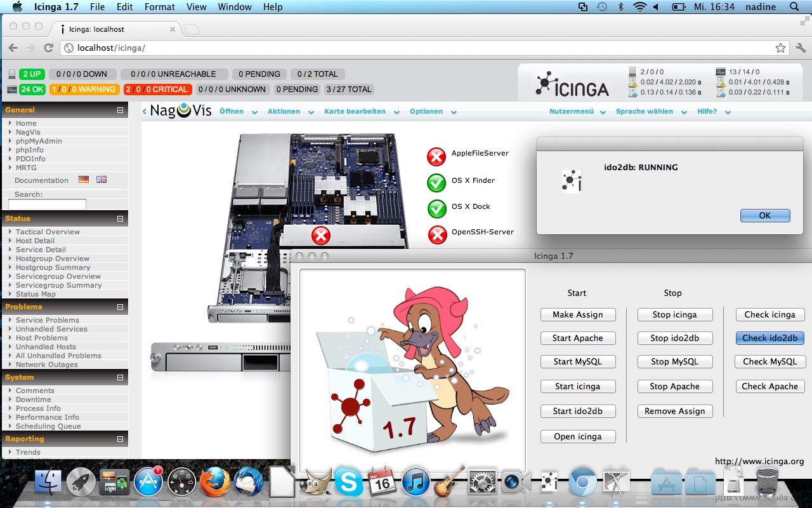Open the NagVis Optionen dropdown
Viewport: 812px width, 508px height.
pyautogui.click(x=433, y=111)
